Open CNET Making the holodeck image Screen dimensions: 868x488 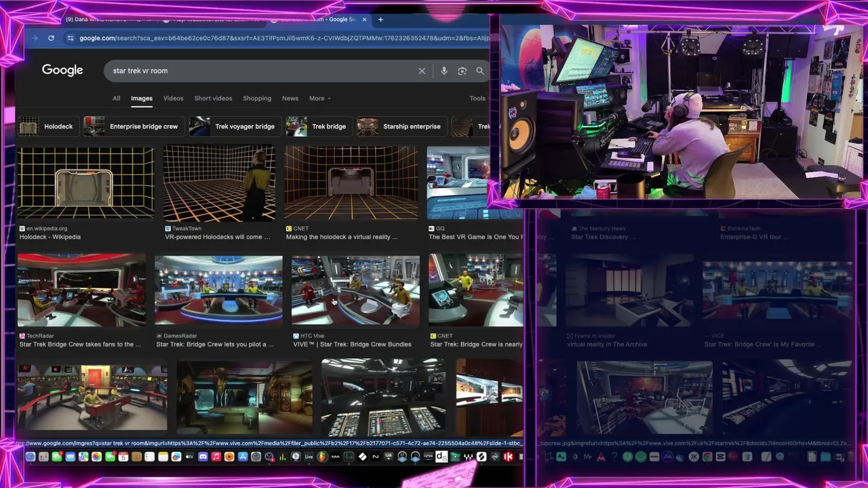click(x=351, y=184)
